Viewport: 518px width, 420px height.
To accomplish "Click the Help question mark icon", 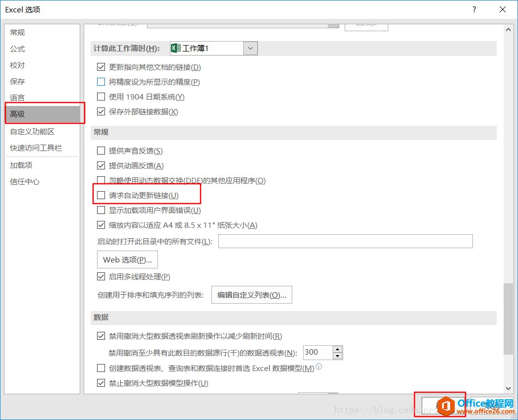I will point(474,9).
